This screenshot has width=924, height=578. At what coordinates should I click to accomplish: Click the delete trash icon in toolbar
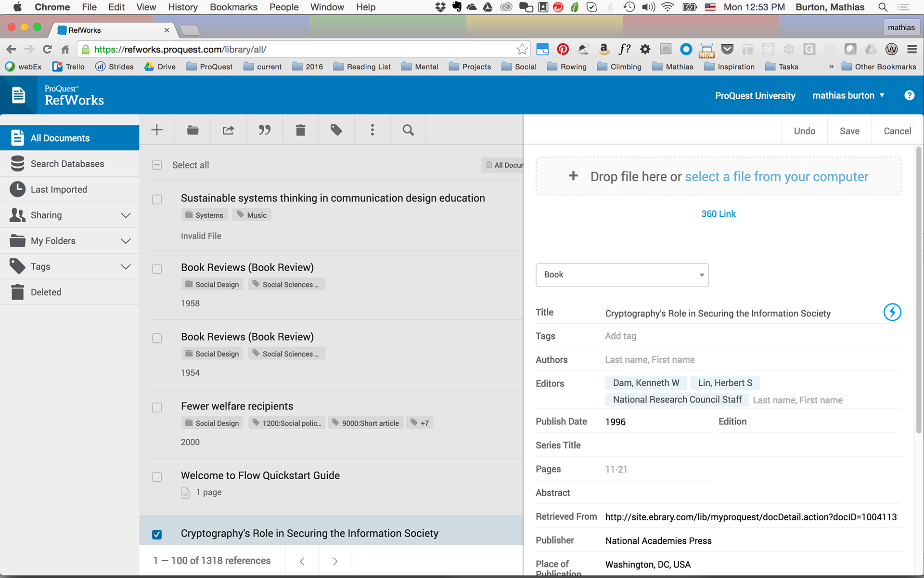tap(300, 130)
